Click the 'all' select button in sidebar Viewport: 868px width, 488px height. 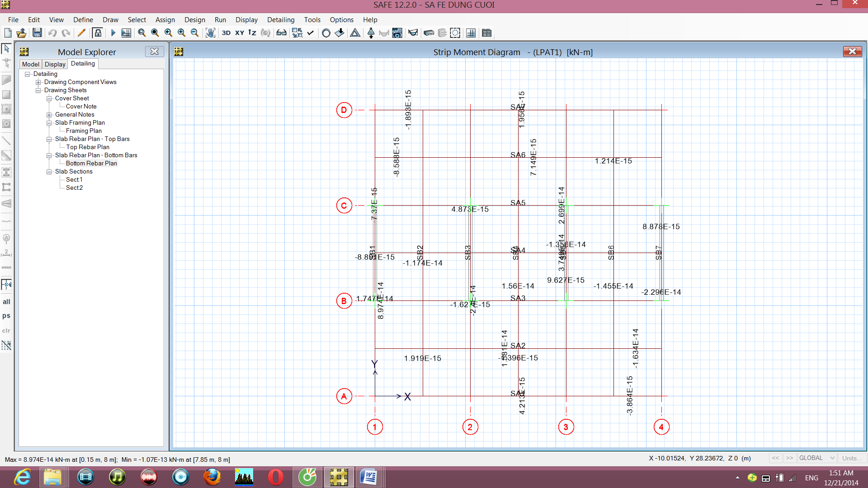pyautogui.click(x=6, y=302)
